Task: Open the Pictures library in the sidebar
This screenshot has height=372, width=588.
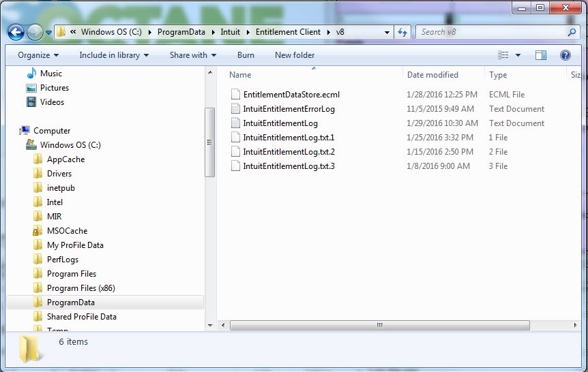Action: click(x=55, y=88)
